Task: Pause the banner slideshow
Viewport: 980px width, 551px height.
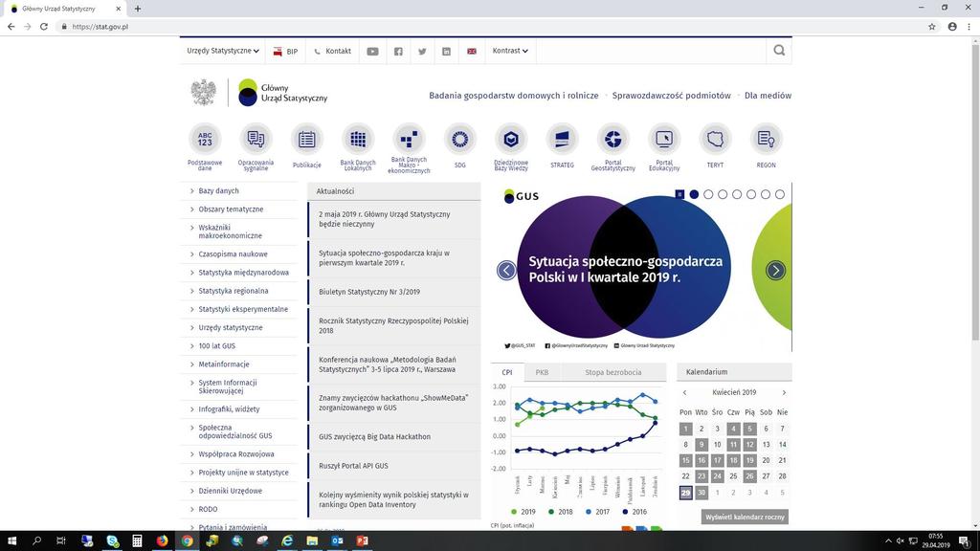Action: [680, 194]
